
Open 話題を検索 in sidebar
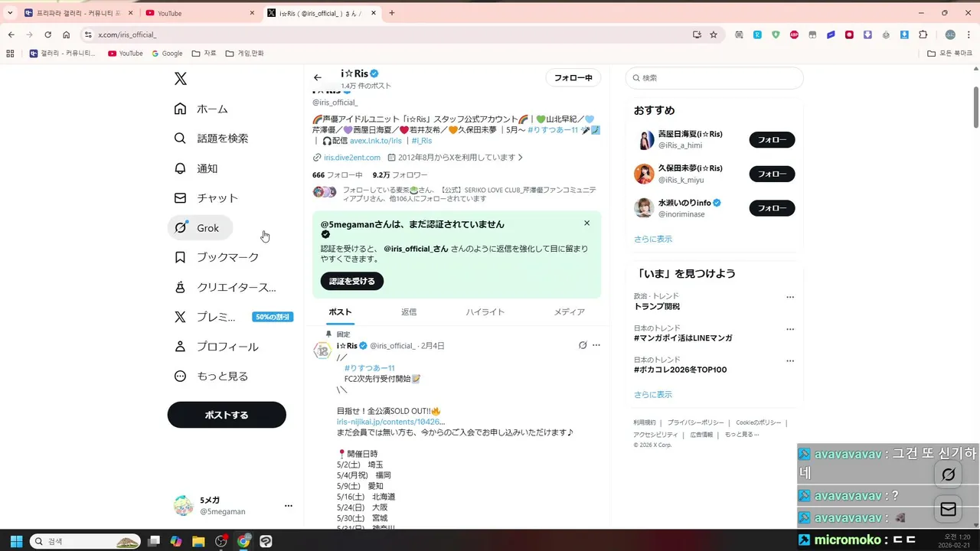point(211,139)
